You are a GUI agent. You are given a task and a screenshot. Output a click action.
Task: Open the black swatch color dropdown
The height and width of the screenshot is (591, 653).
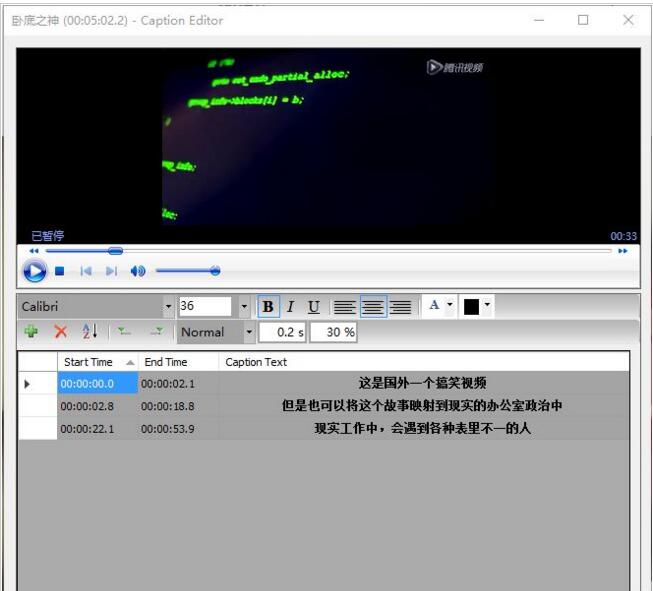pos(487,304)
